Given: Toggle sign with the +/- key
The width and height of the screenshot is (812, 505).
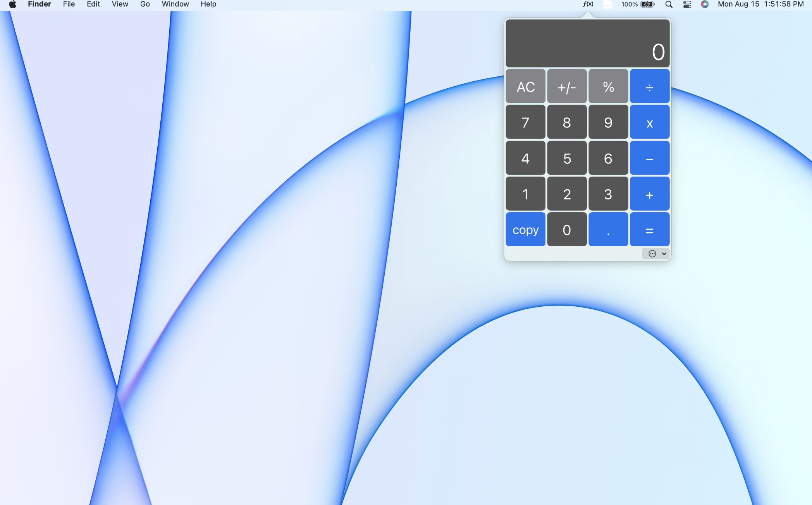Looking at the screenshot, I should pyautogui.click(x=566, y=87).
